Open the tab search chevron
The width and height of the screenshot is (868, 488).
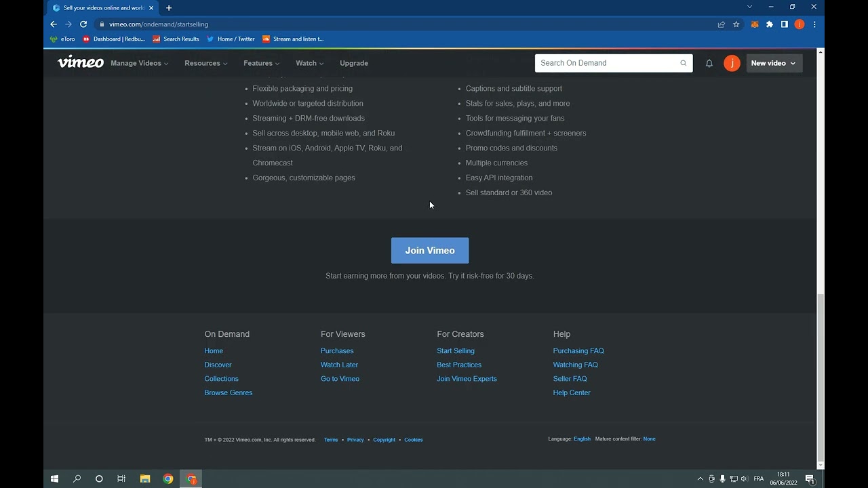[x=749, y=7]
